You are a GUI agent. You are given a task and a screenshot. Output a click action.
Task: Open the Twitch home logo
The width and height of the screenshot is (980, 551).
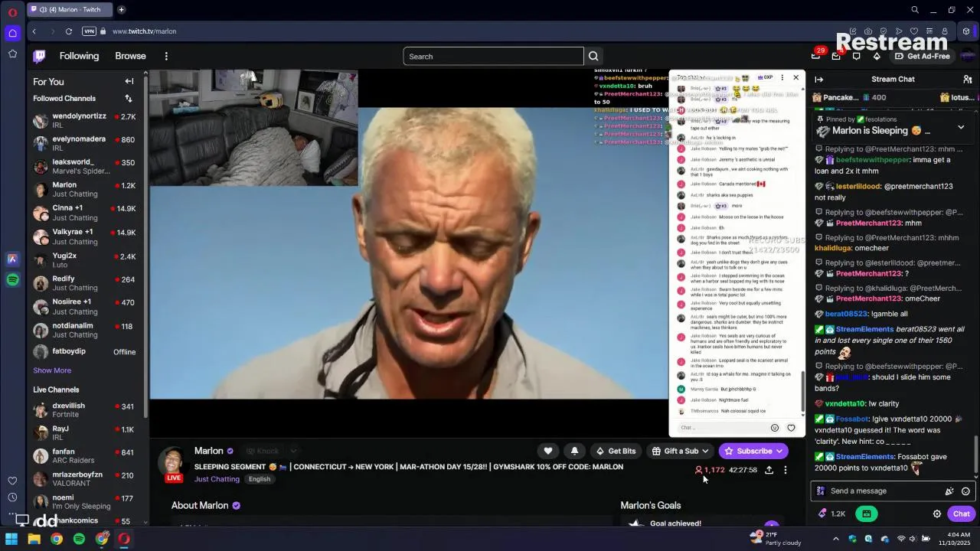[39, 56]
